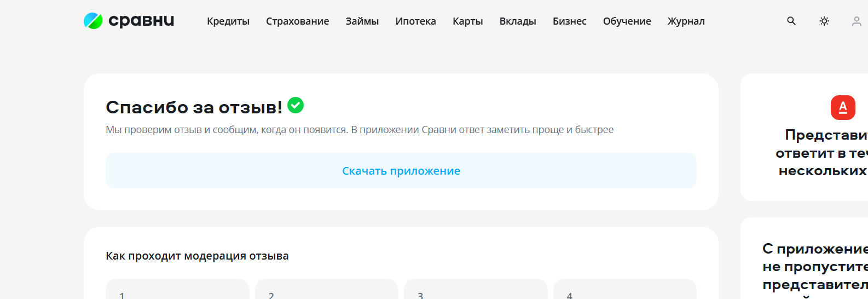Open the Кредиты menu

click(228, 21)
